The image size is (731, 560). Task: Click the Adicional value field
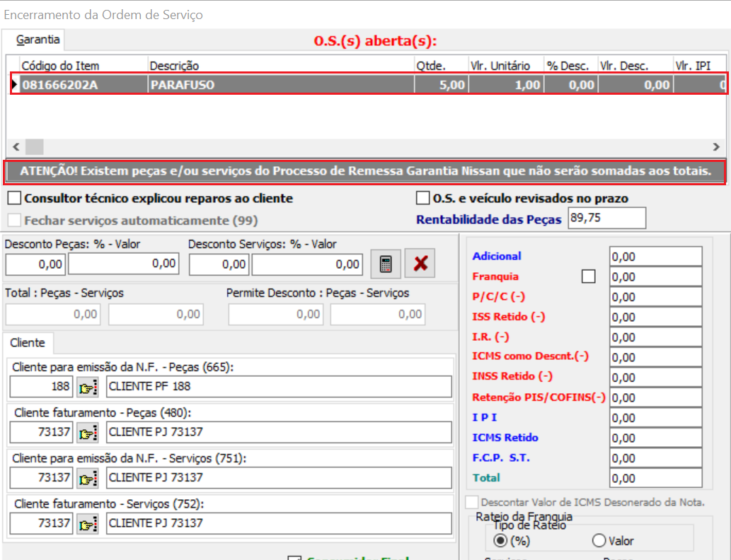[x=655, y=256]
